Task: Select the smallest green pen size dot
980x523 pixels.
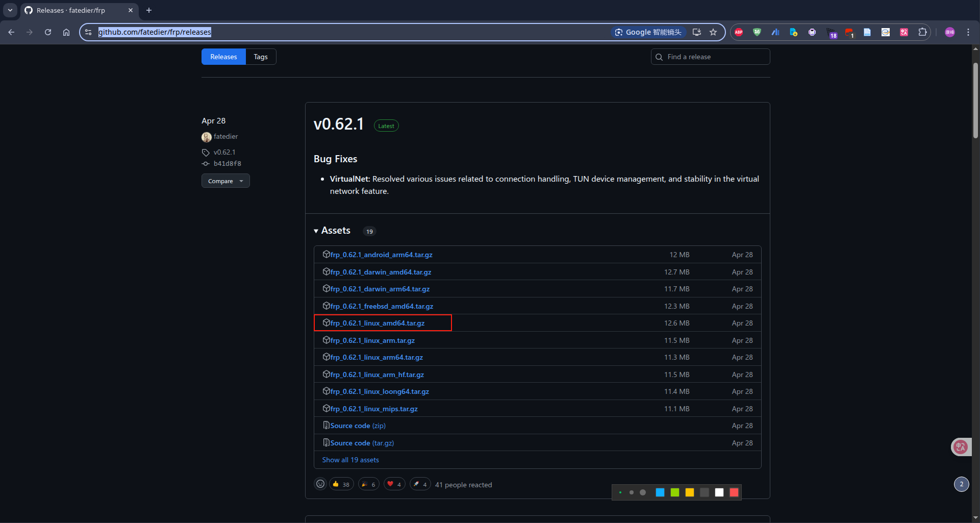Action: 620,492
